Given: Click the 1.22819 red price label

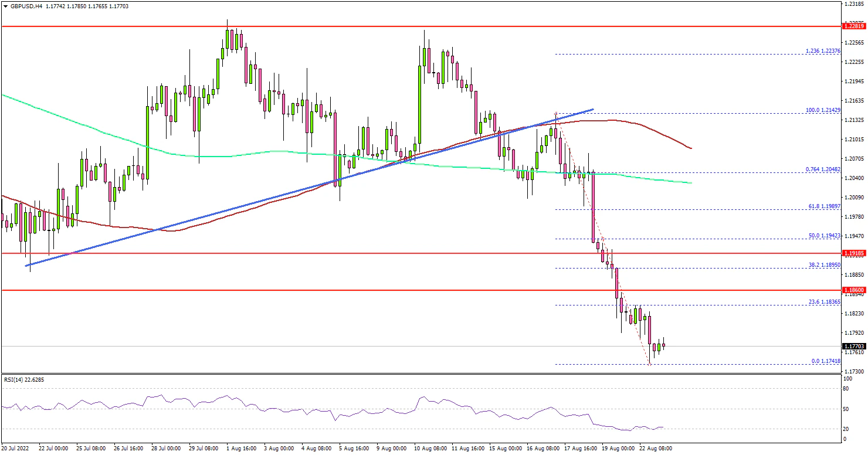Looking at the screenshot, I should click(853, 26).
